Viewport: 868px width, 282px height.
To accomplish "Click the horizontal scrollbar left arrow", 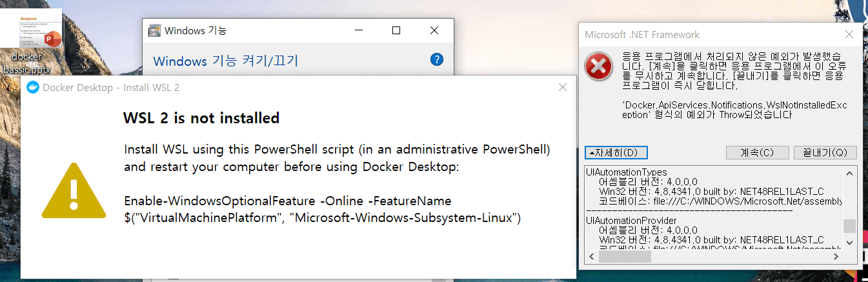I will coord(590,256).
